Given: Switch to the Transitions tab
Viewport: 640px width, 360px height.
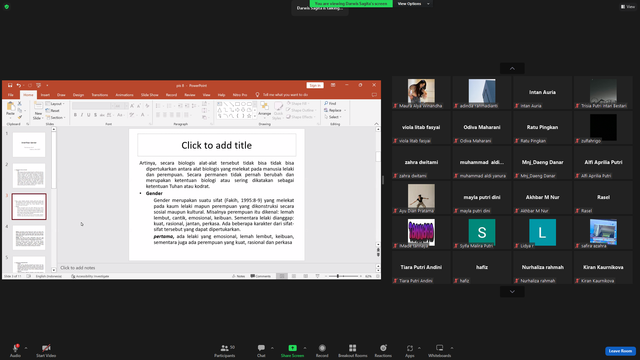Looking at the screenshot, I should (x=100, y=95).
